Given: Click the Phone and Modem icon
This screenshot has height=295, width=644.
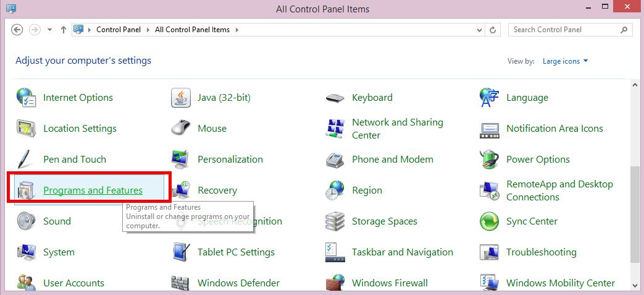Looking at the screenshot, I should pyautogui.click(x=335, y=160).
